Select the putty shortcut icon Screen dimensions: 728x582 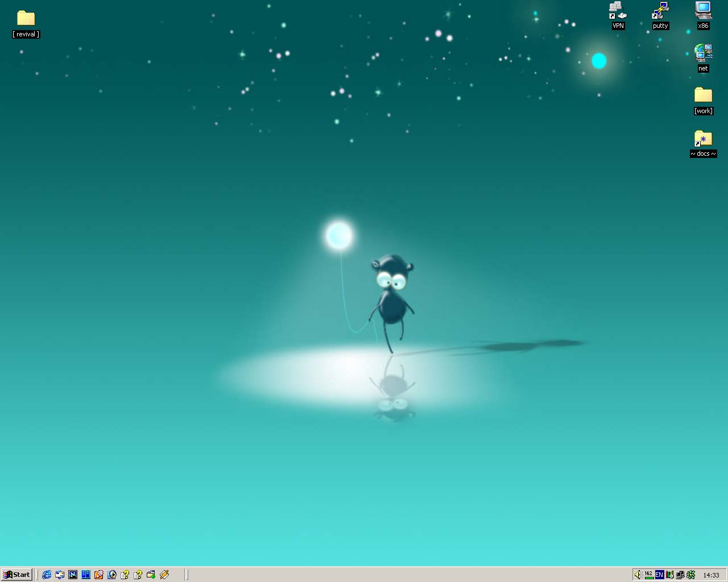click(660, 11)
